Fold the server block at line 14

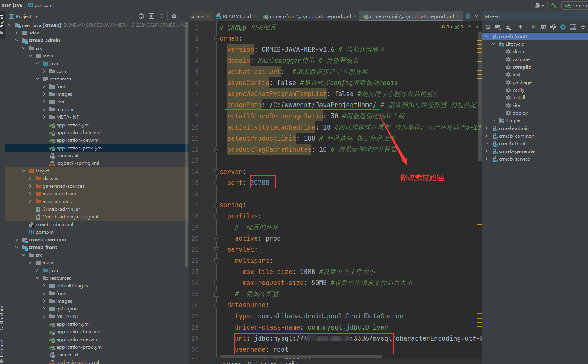pyautogui.click(x=216, y=172)
